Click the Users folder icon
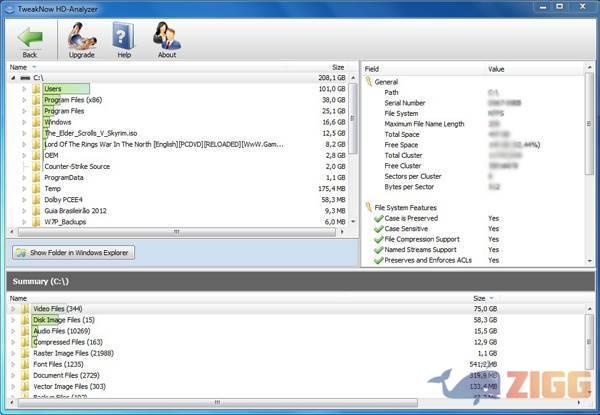Viewport: 600px width, 415px height. click(x=36, y=89)
